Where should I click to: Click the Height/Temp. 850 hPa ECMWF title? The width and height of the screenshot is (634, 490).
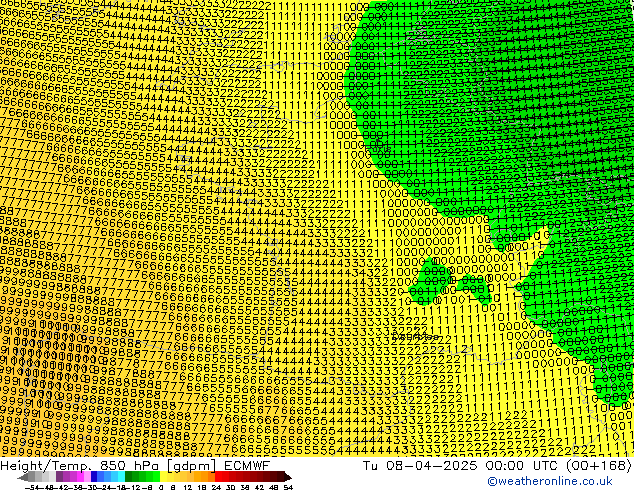point(135,466)
